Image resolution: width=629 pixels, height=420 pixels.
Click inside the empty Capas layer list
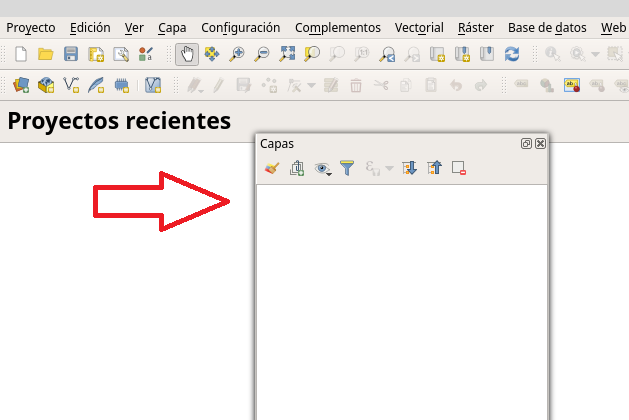click(x=400, y=300)
